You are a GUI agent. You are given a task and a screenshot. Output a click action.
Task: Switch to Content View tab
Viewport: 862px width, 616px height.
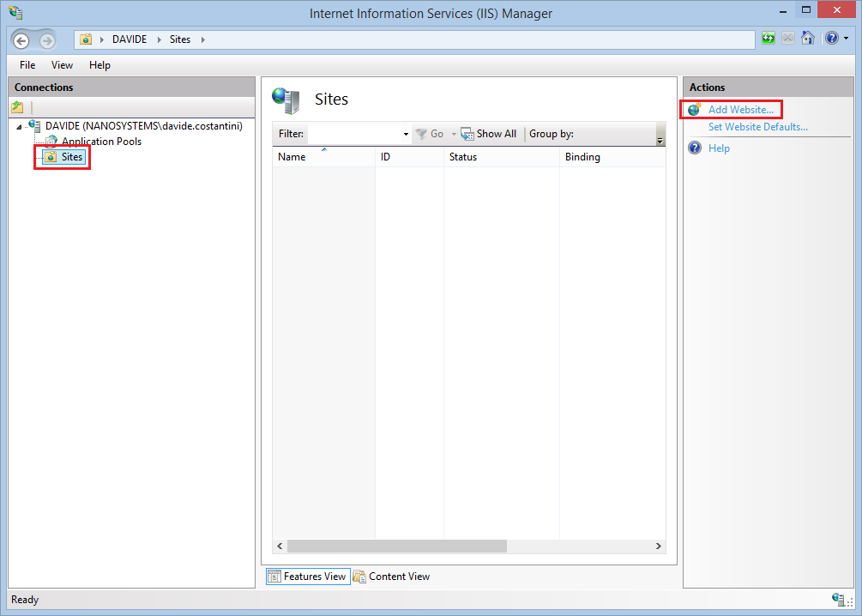pyautogui.click(x=391, y=577)
